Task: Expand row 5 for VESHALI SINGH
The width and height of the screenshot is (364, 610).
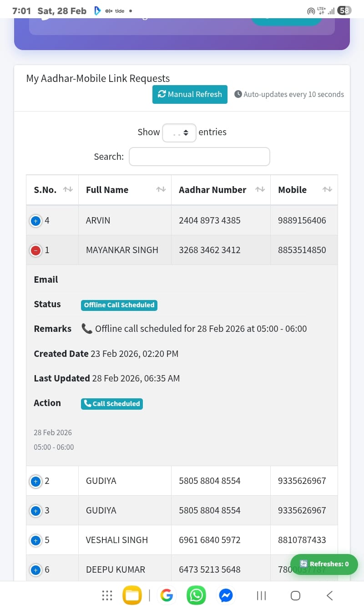Action: (35, 540)
